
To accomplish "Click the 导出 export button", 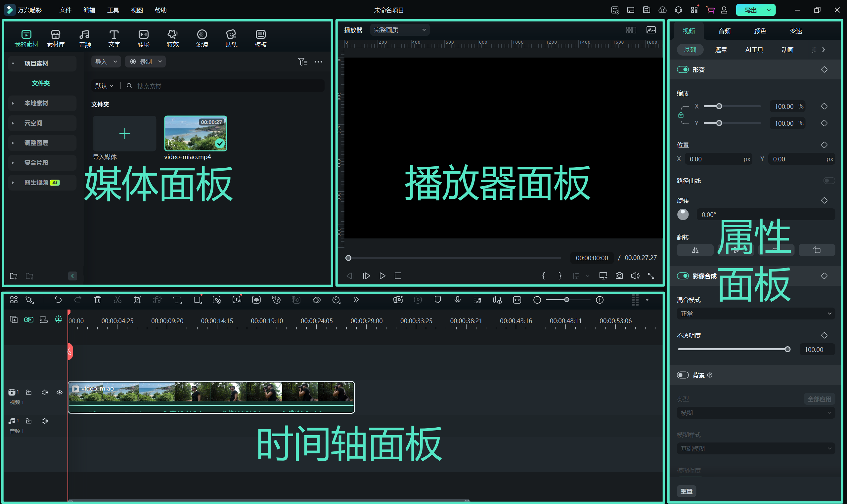I will pyautogui.click(x=751, y=10).
